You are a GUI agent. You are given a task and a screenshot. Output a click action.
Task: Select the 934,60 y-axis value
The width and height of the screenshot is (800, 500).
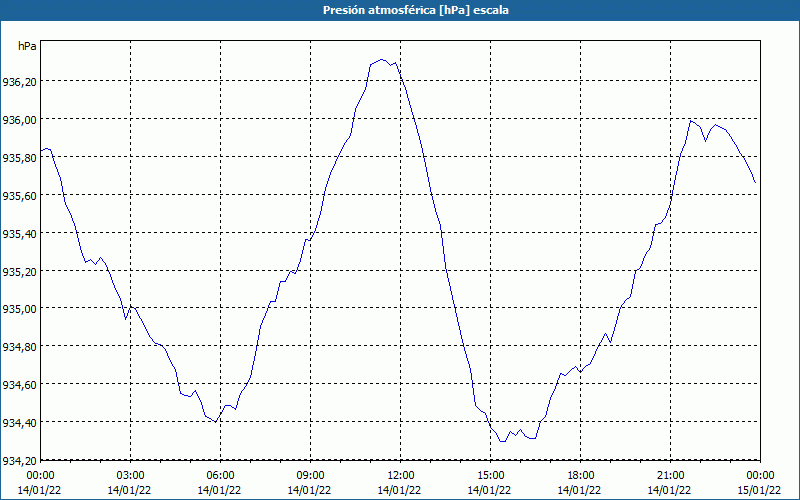(x=19, y=385)
